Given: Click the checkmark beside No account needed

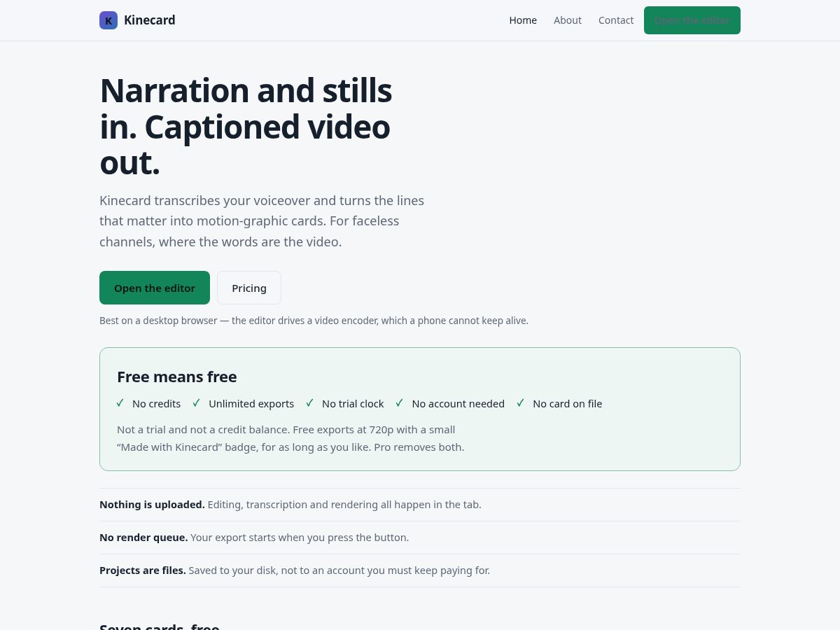Looking at the screenshot, I should [399, 403].
